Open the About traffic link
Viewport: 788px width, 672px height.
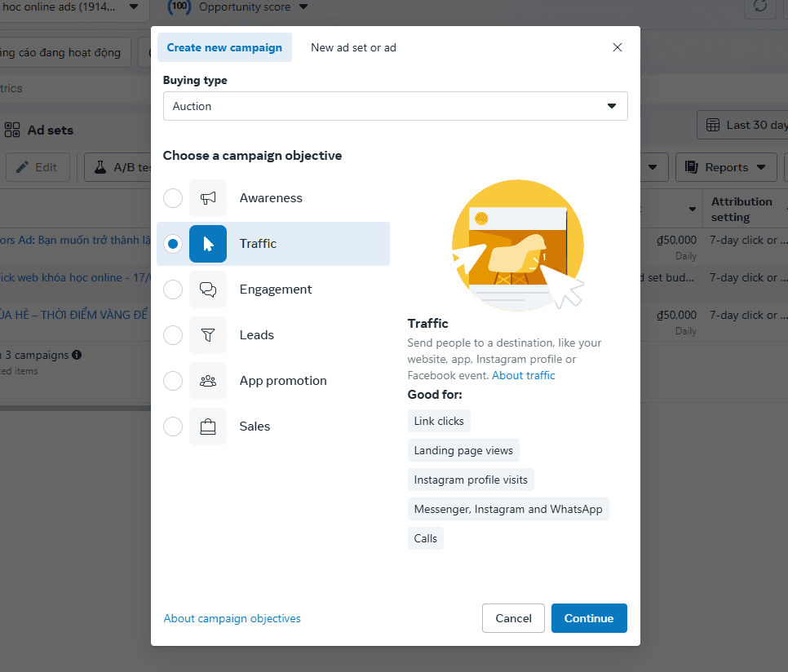tap(523, 375)
